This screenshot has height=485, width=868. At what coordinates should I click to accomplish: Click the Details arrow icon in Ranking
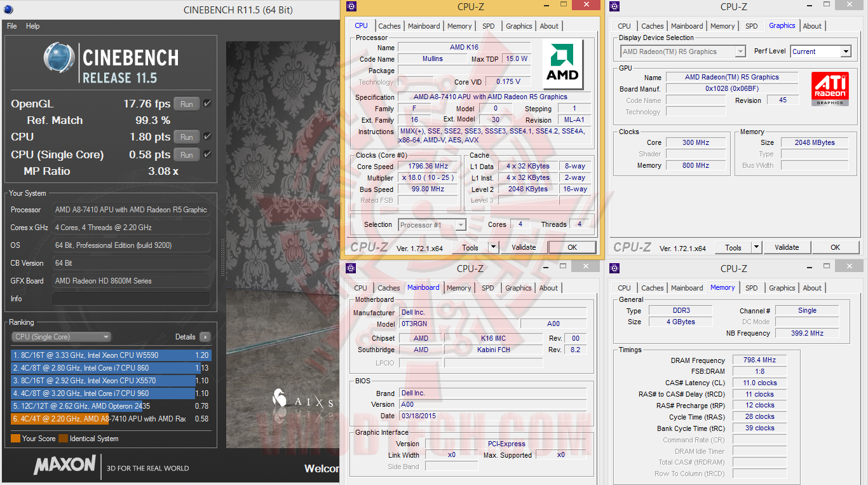tap(205, 337)
